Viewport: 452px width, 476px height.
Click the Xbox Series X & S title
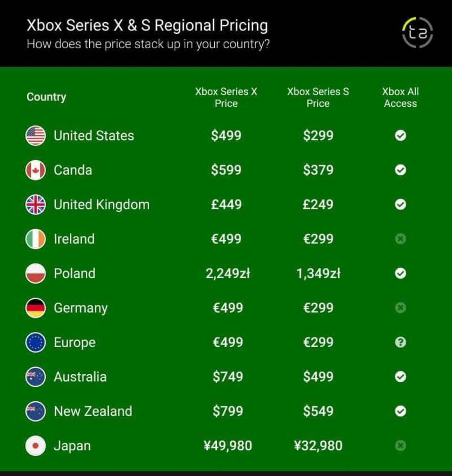pos(147,25)
